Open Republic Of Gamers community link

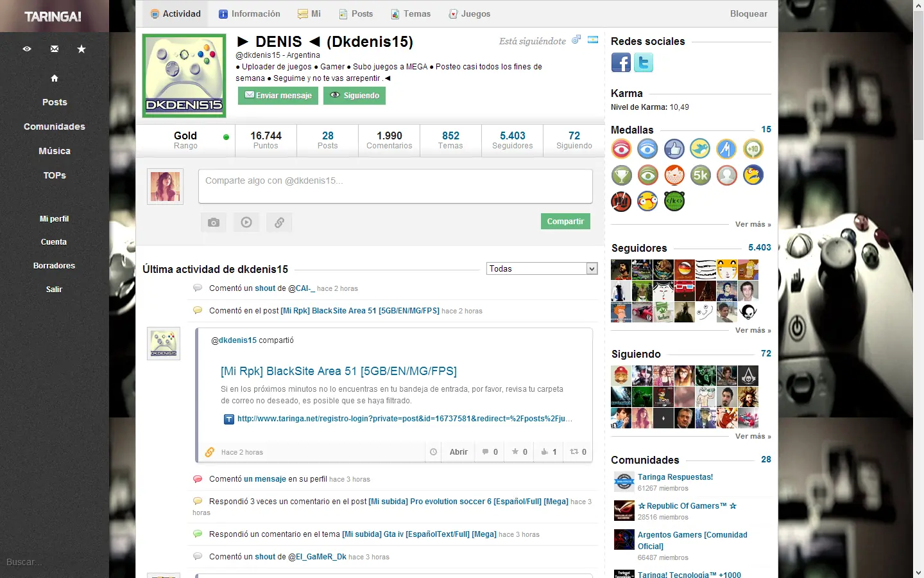(687, 506)
